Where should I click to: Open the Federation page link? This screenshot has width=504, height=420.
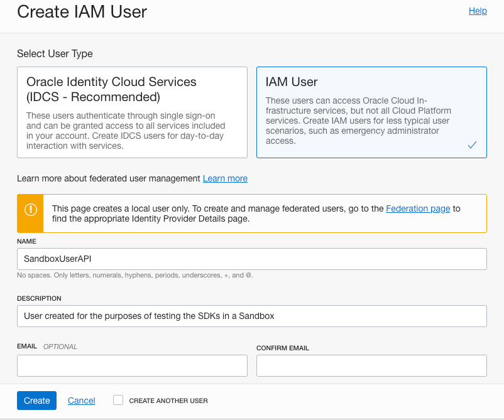tap(418, 208)
